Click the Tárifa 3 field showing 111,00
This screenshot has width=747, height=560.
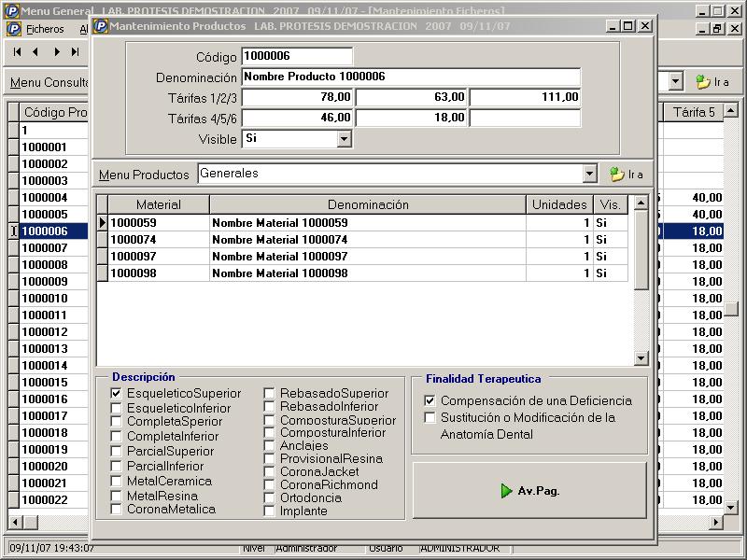pos(525,97)
